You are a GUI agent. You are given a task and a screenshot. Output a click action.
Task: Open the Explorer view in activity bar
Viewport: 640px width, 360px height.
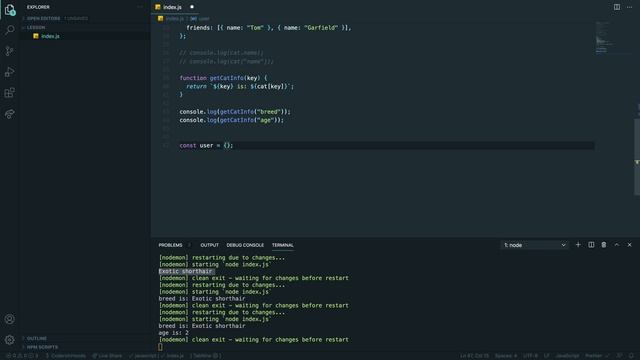click(10, 9)
